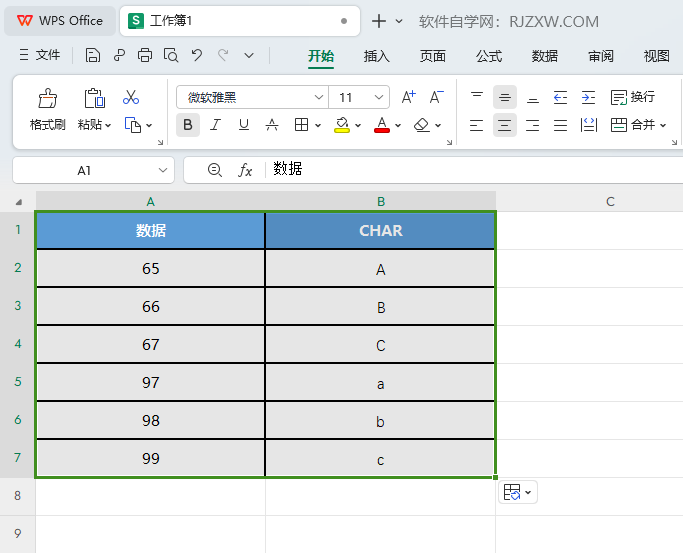
Task: Click the Format Painter brush icon
Action: [47, 98]
